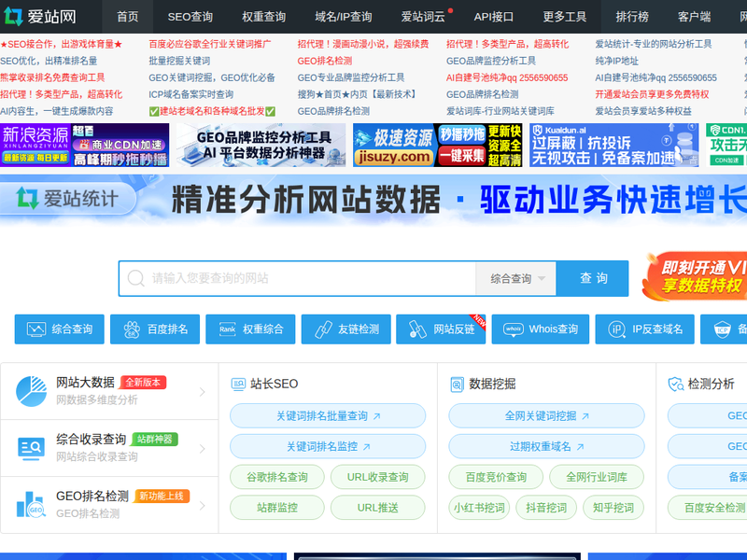Open the 综合查询 search type dropdown
Screen dimensions: 747x560
516,278
